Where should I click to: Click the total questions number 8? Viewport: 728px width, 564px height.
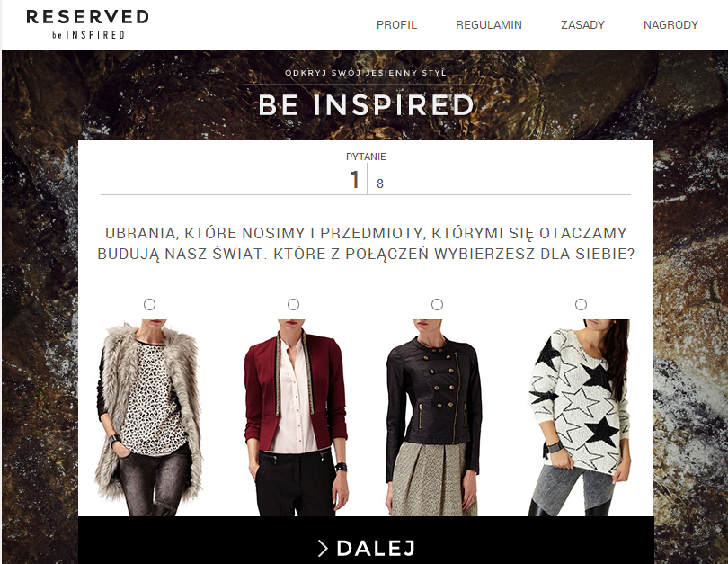pyautogui.click(x=380, y=184)
